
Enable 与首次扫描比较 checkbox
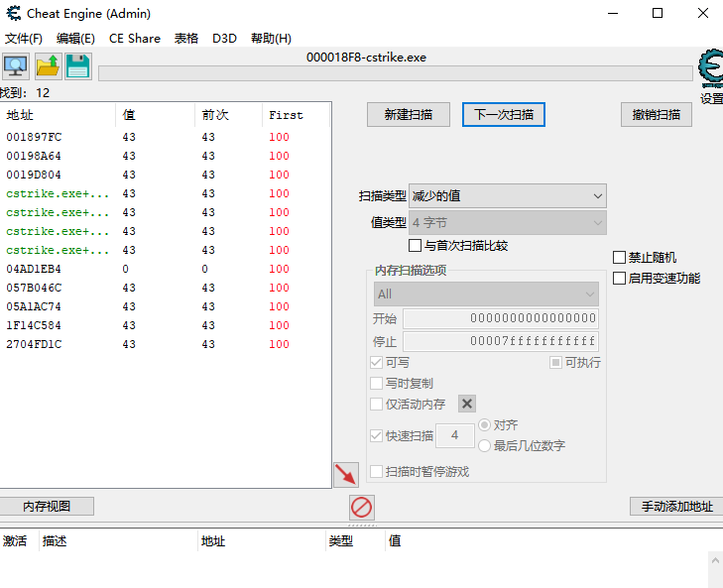coord(415,245)
